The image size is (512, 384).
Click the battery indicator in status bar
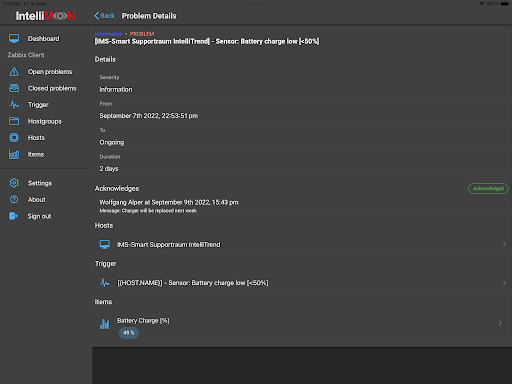(x=505, y=4)
